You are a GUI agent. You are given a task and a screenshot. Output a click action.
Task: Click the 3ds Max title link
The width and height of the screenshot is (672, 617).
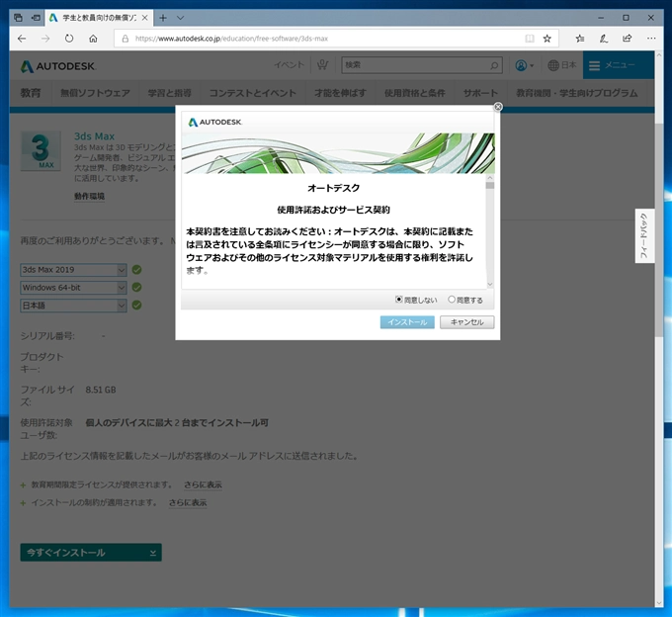[94, 136]
